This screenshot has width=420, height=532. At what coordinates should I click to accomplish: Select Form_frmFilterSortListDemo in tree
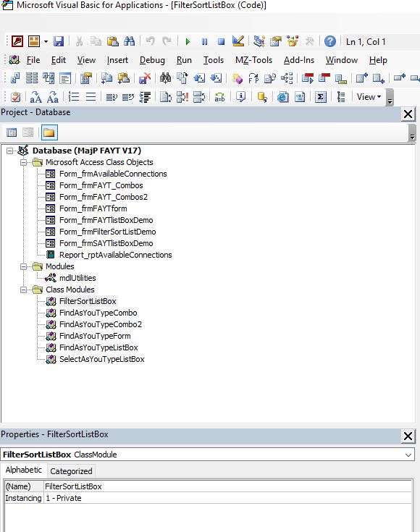(x=108, y=232)
